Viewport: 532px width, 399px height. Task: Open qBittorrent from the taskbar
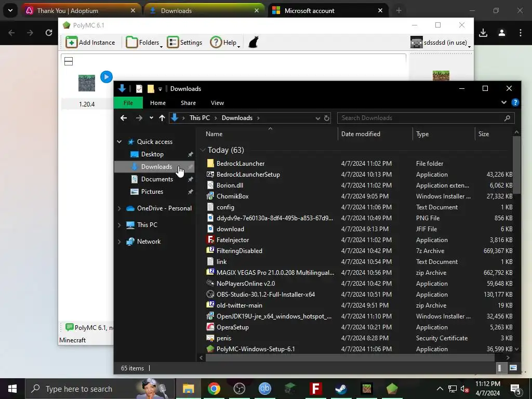pos(264,389)
